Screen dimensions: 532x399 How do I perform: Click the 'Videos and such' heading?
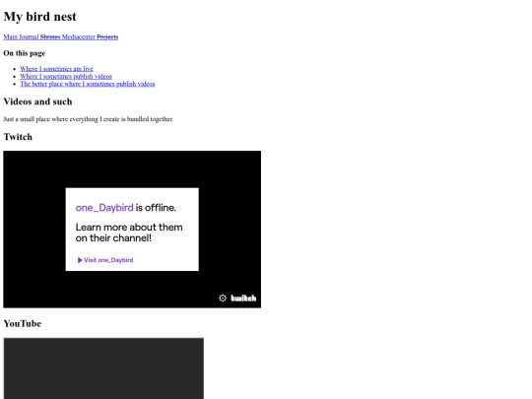[37, 101]
